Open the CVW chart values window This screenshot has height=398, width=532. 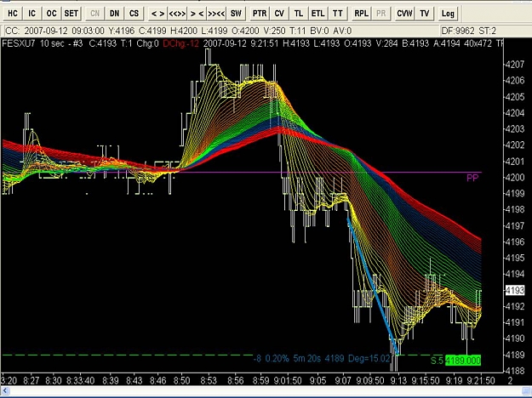click(405, 14)
